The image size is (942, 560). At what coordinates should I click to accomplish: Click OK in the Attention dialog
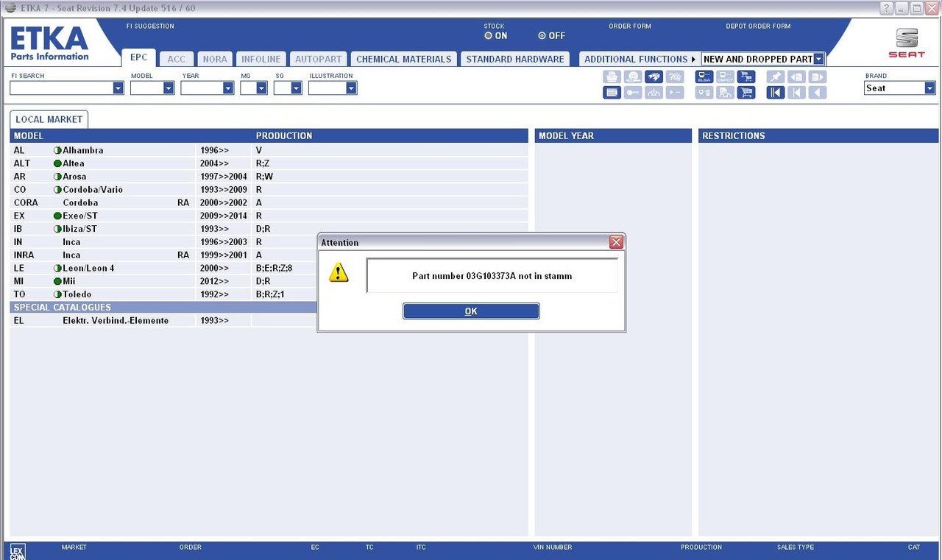(x=471, y=311)
